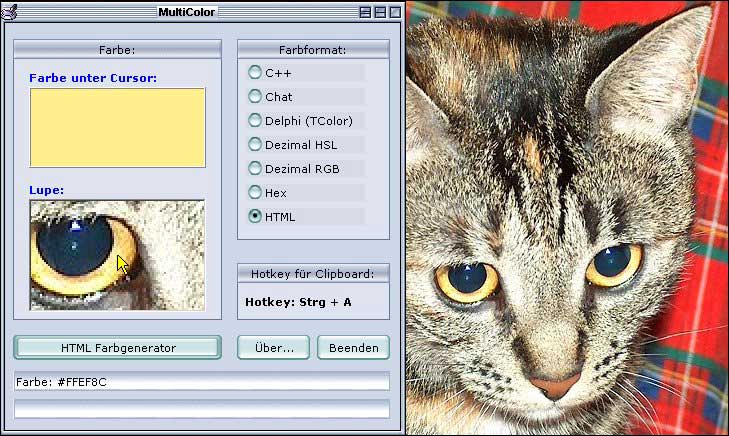
Task: Click the Hotkey für Clipboard: header
Action: [x=313, y=274]
